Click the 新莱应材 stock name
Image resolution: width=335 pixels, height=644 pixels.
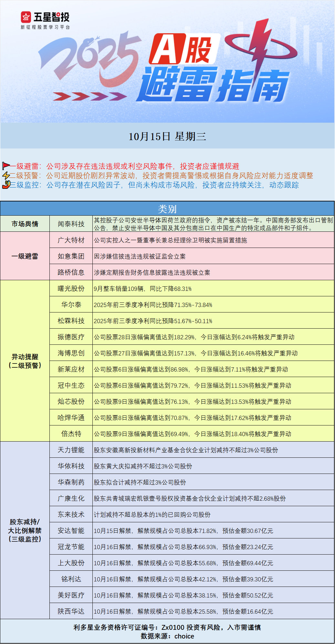[71, 369]
